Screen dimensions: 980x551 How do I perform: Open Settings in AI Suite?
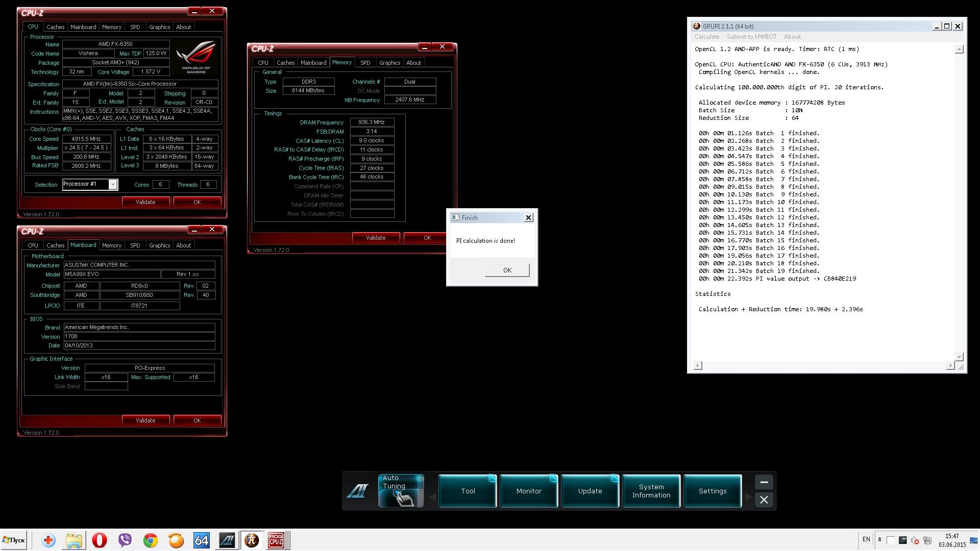[x=713, y=491]
